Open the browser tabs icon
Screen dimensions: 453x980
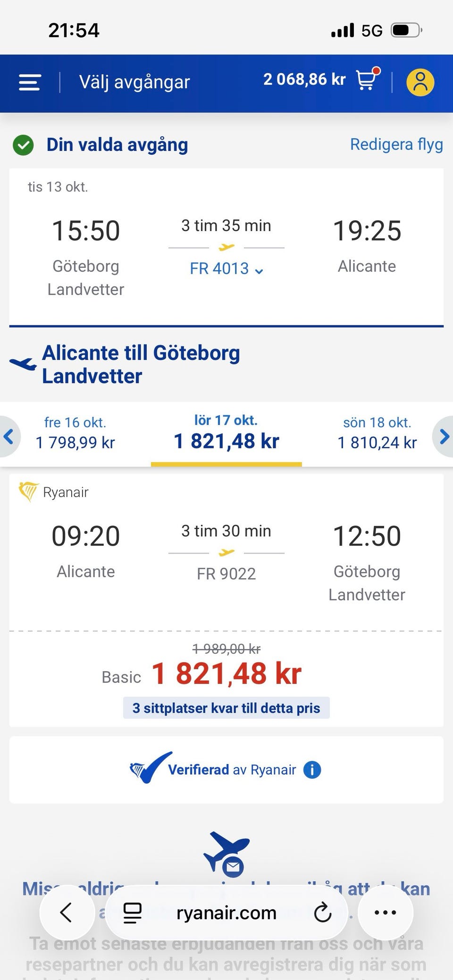point(132,913)
